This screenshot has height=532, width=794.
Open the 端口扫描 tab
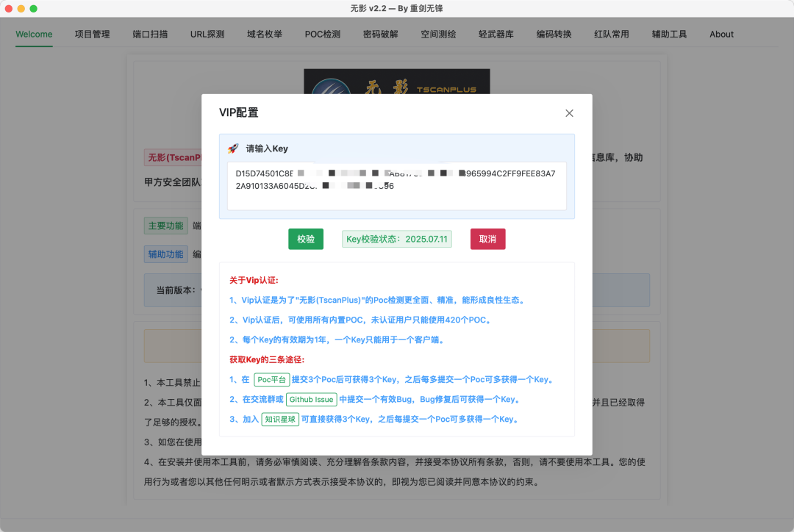click(x=150, y=34)
